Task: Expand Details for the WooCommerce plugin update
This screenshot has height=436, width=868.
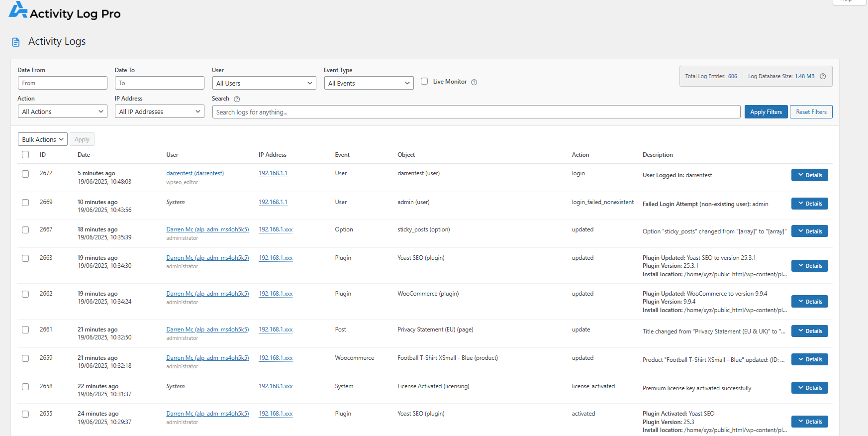Action: pos(809,302)
